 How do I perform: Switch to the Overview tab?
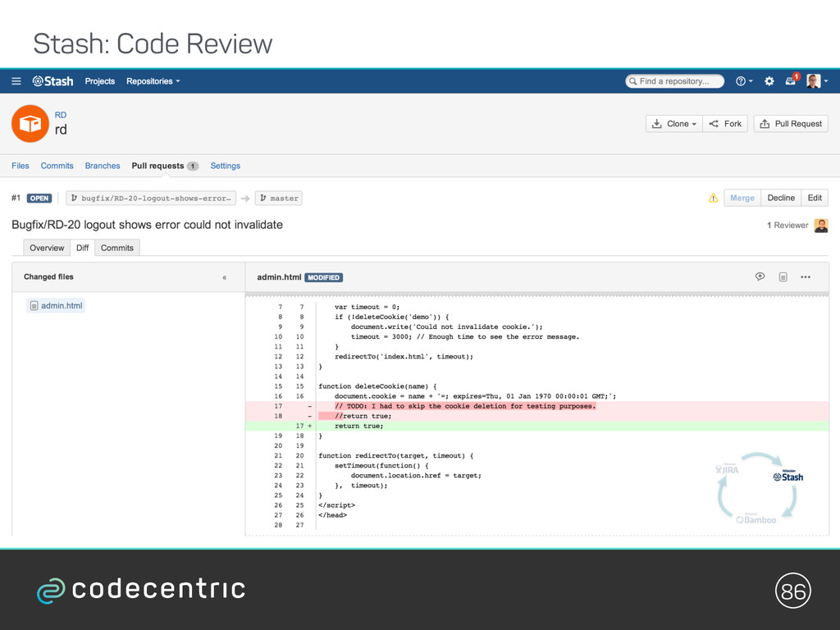[47, 248]
